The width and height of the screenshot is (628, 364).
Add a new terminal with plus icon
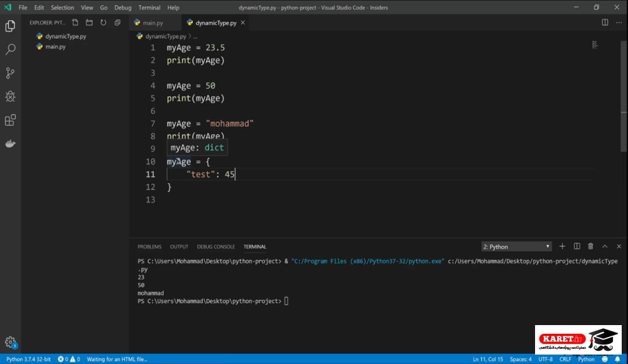(562, 246)
